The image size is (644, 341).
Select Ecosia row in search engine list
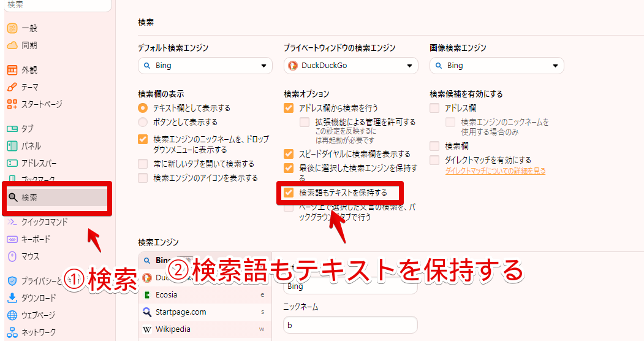click(205, 295)
